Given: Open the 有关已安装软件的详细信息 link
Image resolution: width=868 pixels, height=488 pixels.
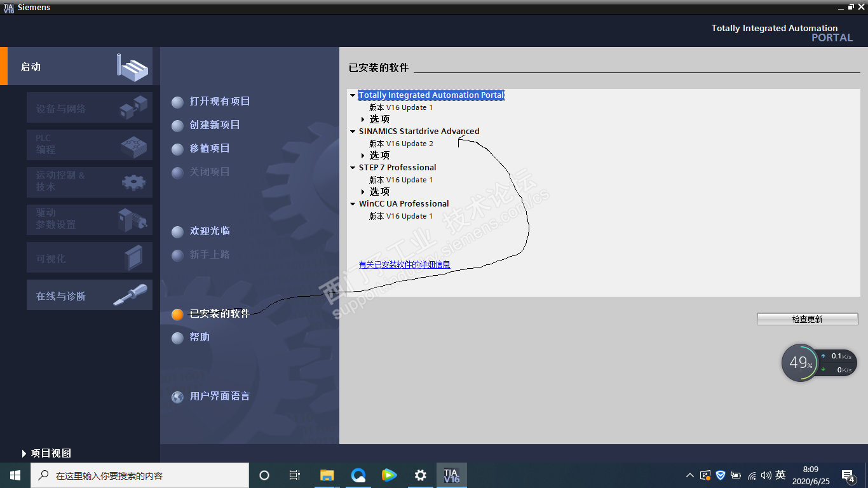Looking at the screenshot, I should 405,264.
